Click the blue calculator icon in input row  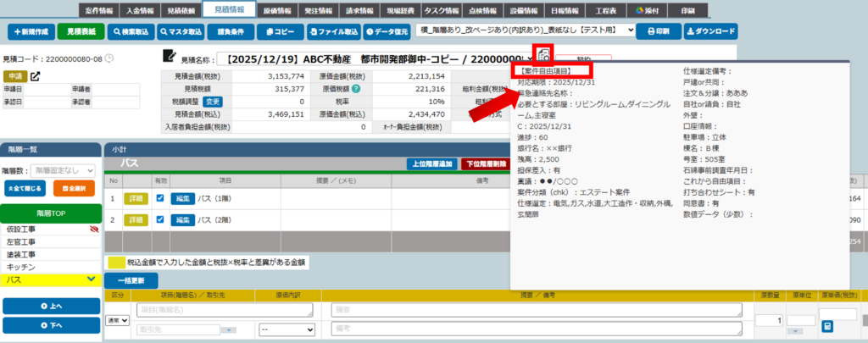pos(827,326)
